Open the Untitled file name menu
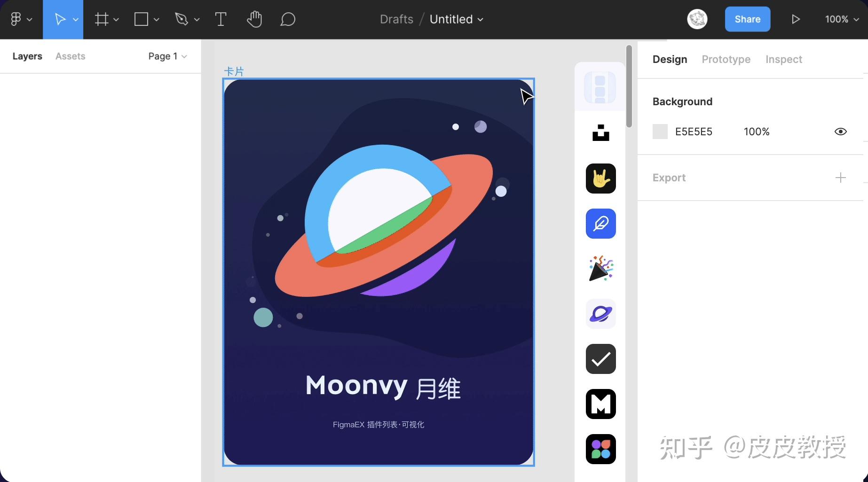The image size is (868, 482). click(x=456, y=19)
